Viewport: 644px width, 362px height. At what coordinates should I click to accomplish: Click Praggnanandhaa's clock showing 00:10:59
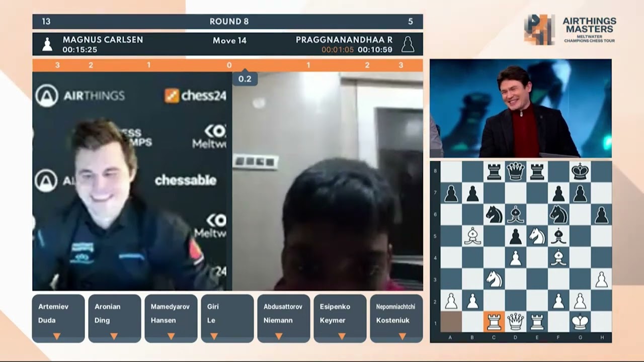pyautogui.click(x=375, y=50)
